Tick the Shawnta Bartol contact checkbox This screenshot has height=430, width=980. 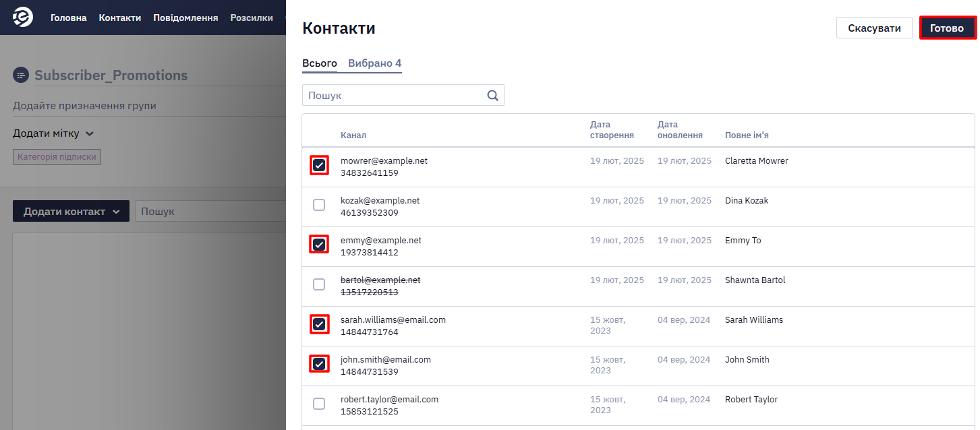click(319, 284)
